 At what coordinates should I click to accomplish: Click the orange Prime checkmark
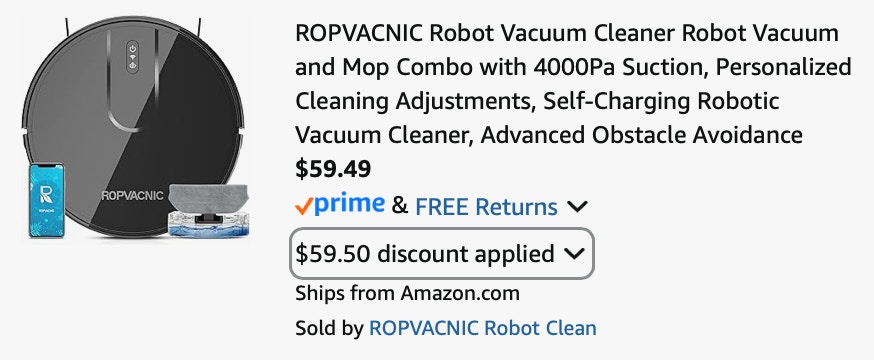(303, 207)
